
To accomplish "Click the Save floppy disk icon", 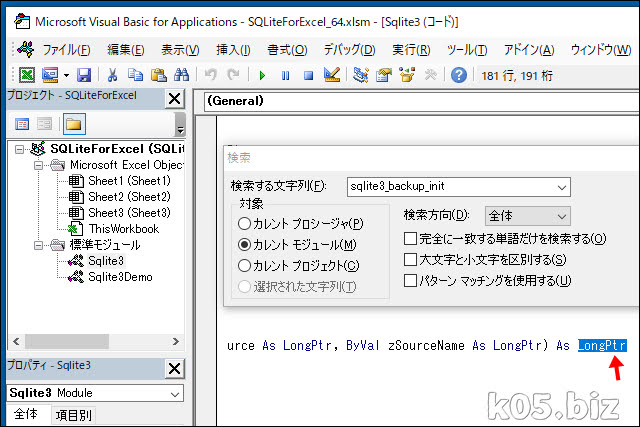I will (x=84, y=75).
